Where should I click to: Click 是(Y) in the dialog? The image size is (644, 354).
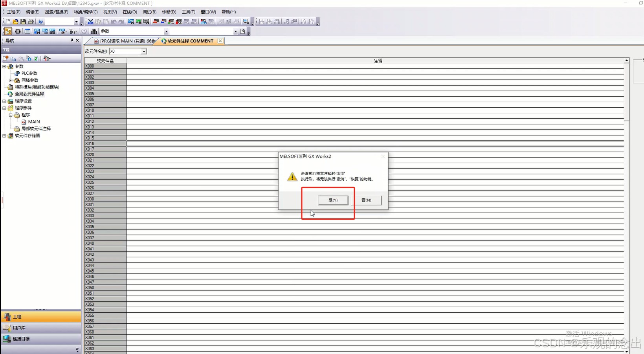(333, 200)
